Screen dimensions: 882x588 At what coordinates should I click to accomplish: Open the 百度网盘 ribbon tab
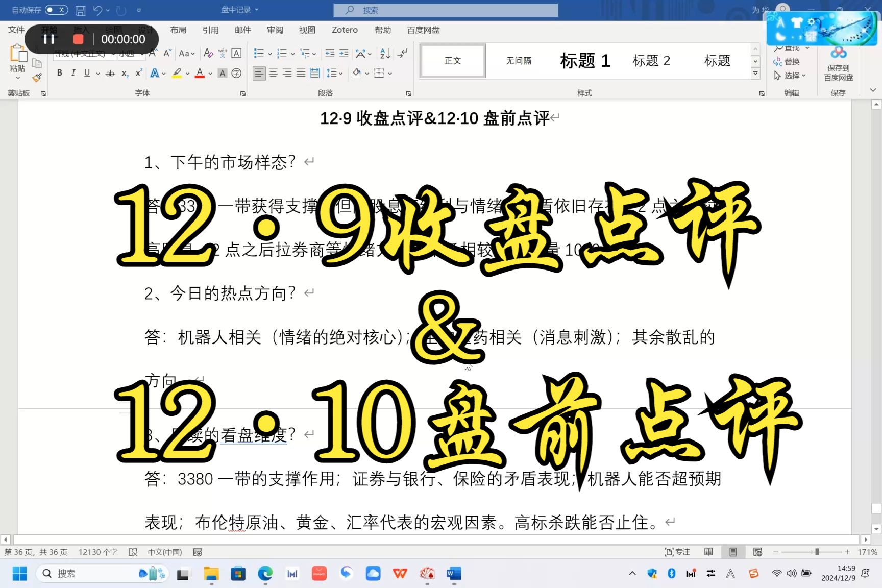click(423, 30)
